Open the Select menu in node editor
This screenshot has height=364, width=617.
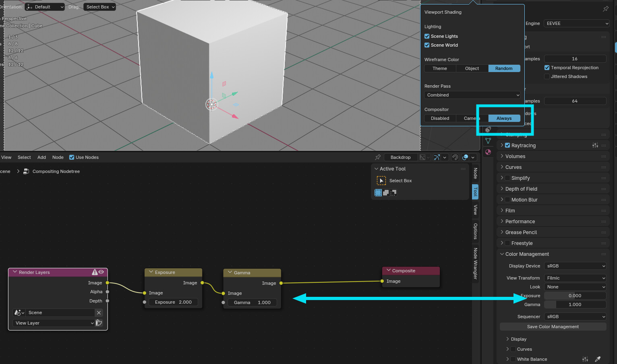point(24,157)
